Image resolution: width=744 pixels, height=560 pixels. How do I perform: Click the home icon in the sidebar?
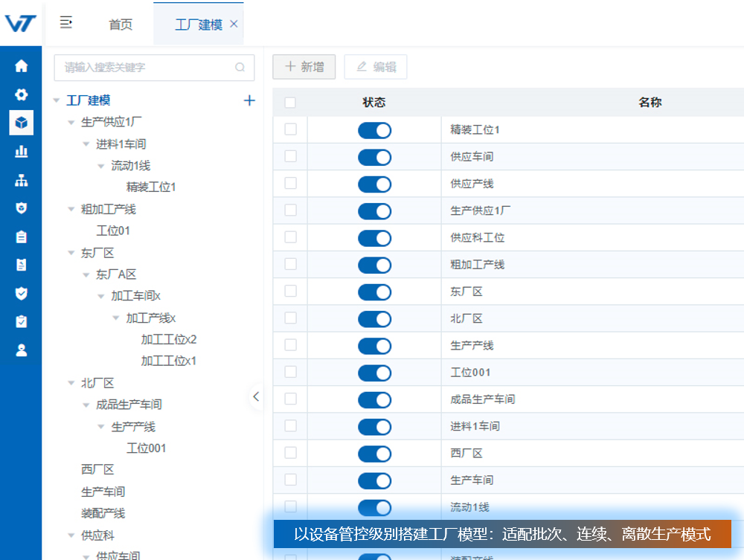click(21, 66)
